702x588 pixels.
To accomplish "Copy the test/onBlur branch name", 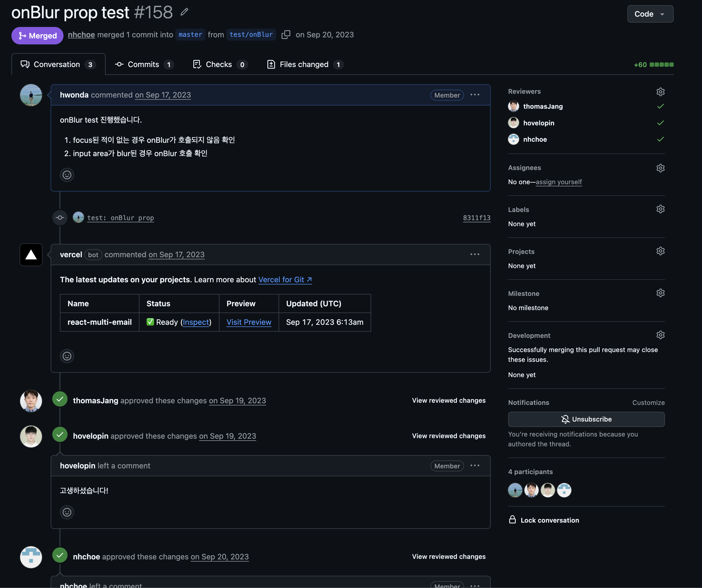I will click(286, 34).
